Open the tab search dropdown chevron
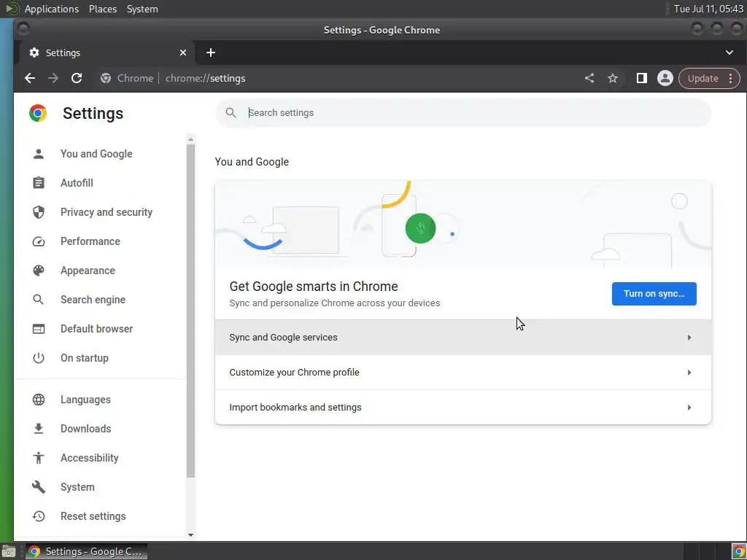Screen dimensions: 747x560 pos(729,52)
